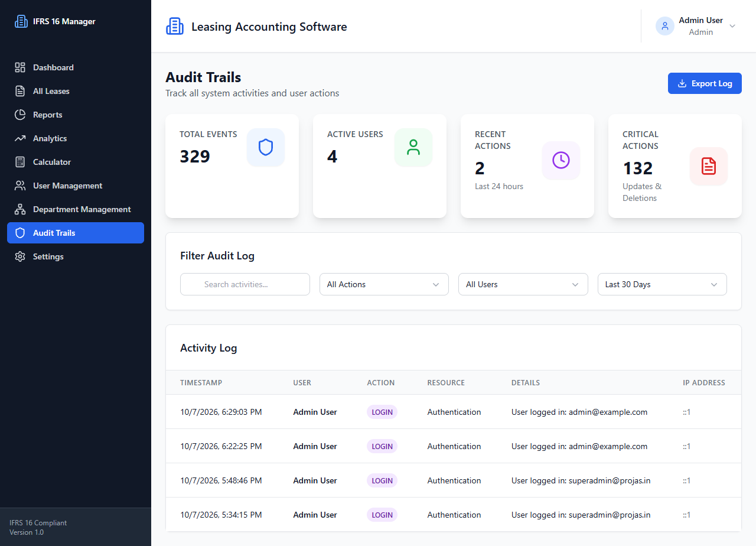
Task: Click the purple clock icon on Recent Actions card
Action: [x=561, y=160]
